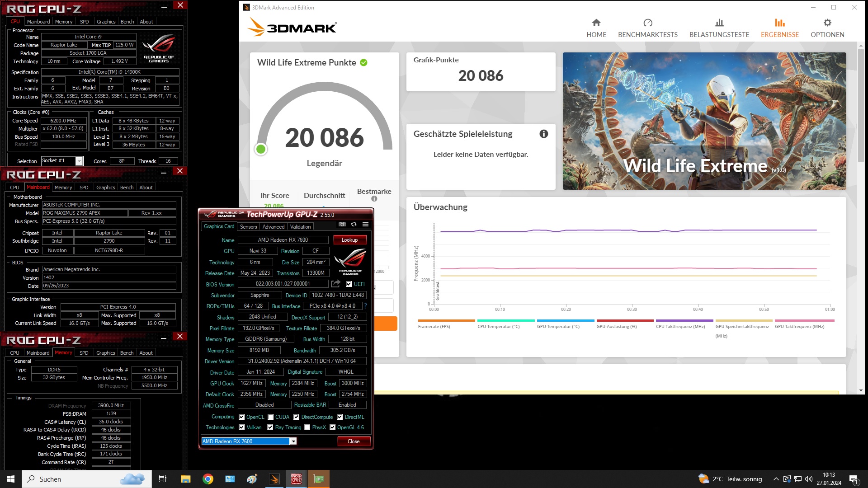This screenshot has width=868, height=488.
Task: Open the SPD tab in the memory CPU-Z window
Action: click(x=84, y=353)
